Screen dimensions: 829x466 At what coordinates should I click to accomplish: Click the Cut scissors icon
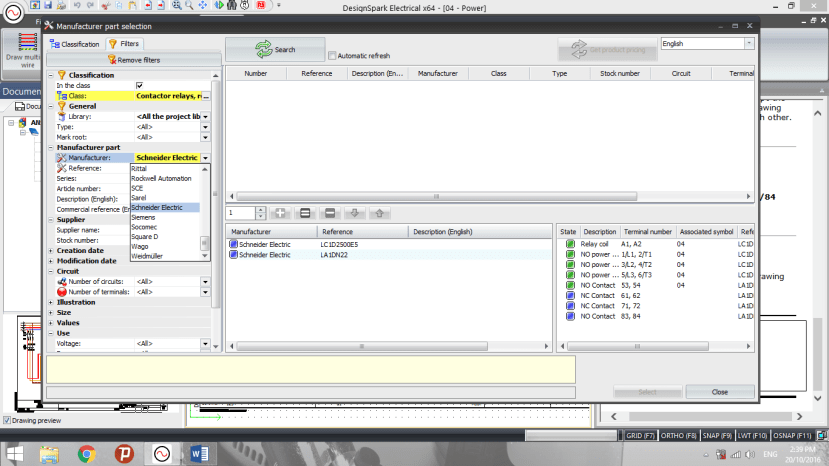point(106,5)
